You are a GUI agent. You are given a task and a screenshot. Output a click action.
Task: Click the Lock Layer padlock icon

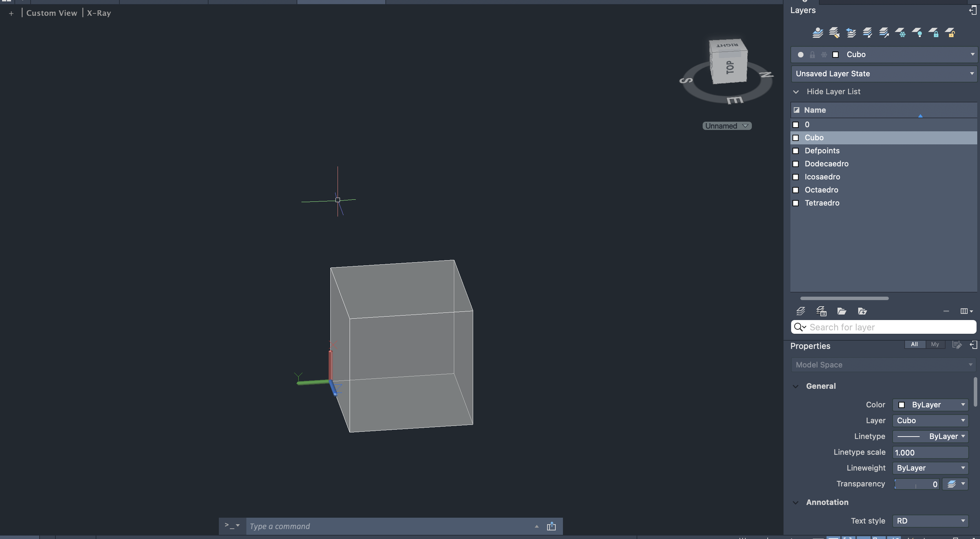pyautogui.click(x=934, y=33)
